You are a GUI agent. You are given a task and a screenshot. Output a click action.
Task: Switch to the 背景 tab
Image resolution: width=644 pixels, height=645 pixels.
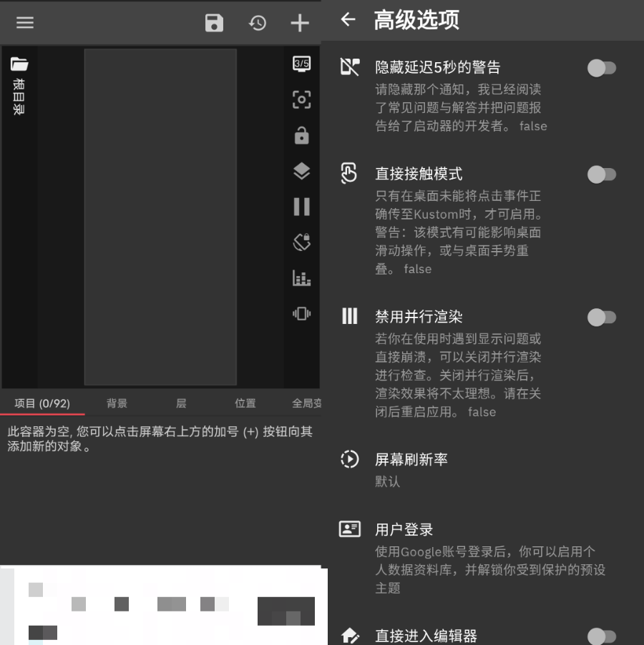pos(117,403)
